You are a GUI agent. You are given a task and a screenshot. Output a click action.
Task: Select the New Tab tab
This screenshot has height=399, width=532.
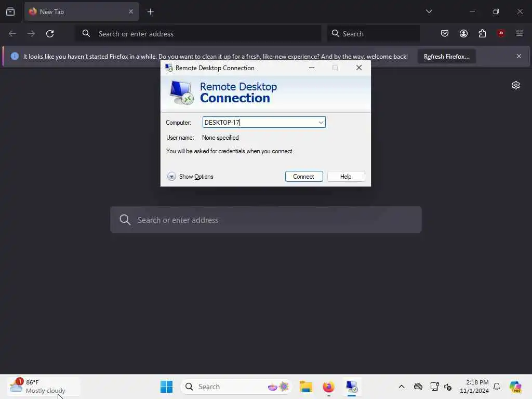pyautogui.click(x=82, y=12)
